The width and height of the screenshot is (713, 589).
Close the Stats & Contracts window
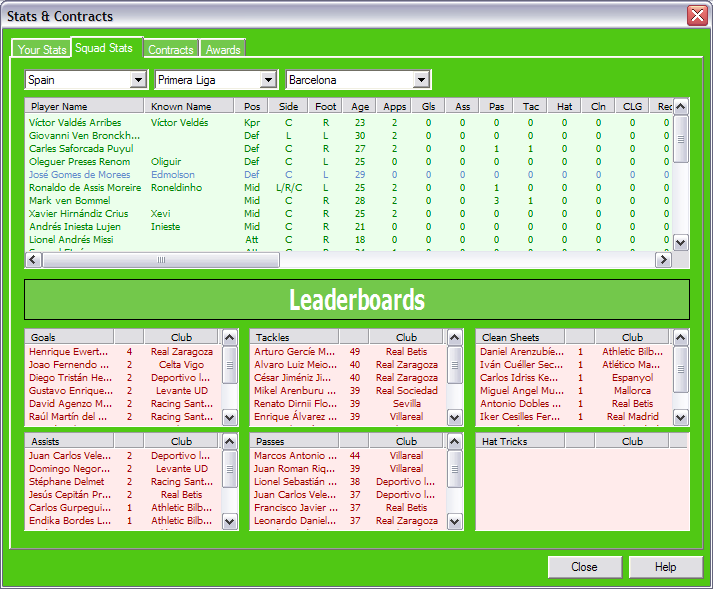tap(696, 16)
